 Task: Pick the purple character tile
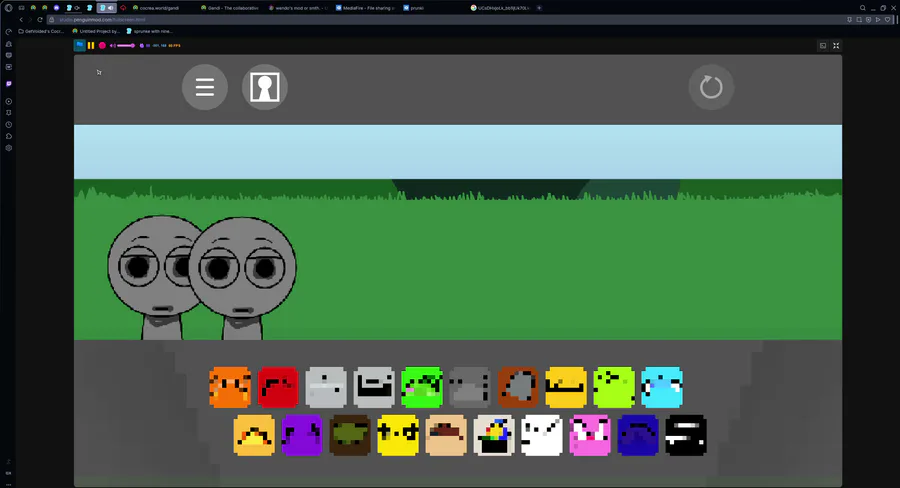(302, 435)
